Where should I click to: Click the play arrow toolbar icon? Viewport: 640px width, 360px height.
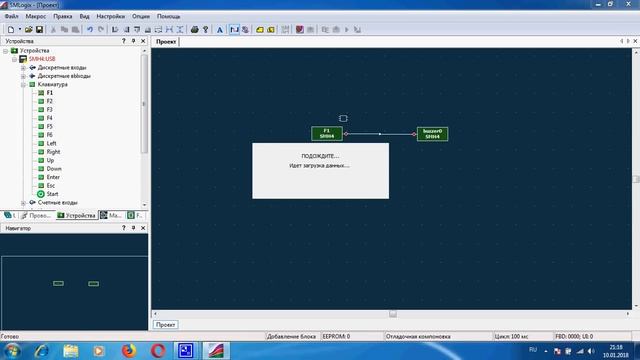pos(347,29)
